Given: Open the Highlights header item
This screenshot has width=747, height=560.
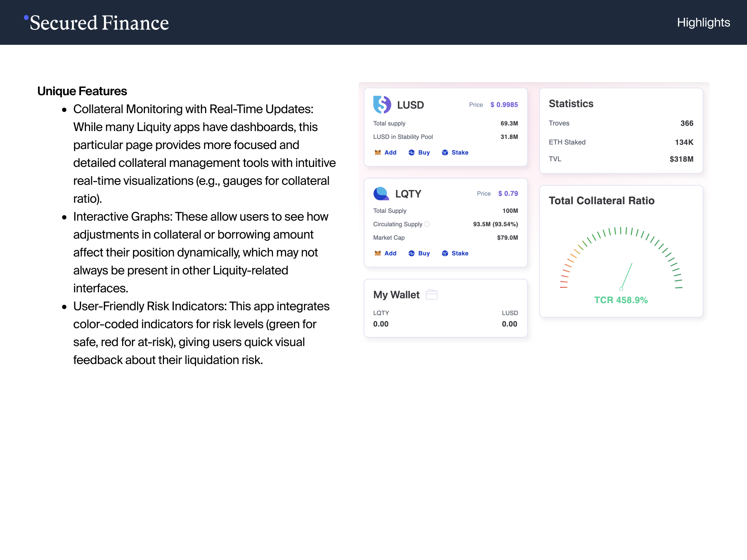Looking at the screenshot, I should (703, 22).
